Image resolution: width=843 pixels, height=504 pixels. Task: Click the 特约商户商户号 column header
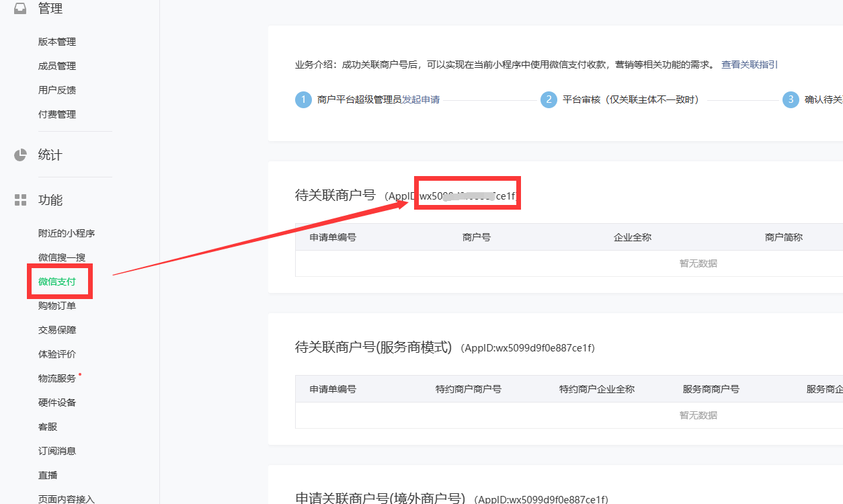tap(469, 389)
